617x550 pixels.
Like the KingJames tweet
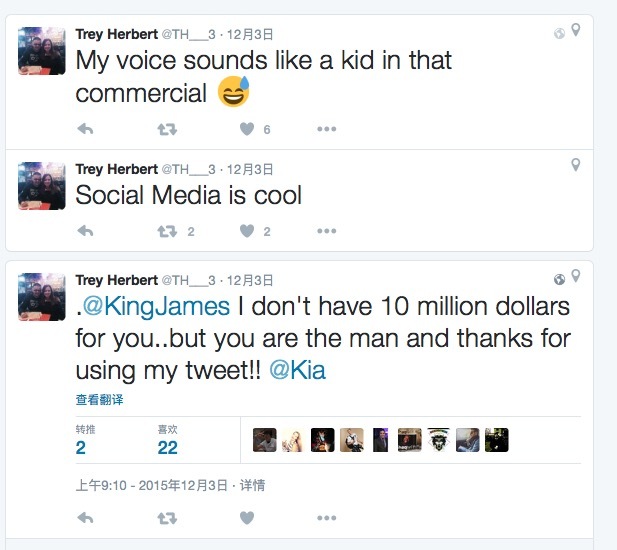pos(247,518)
